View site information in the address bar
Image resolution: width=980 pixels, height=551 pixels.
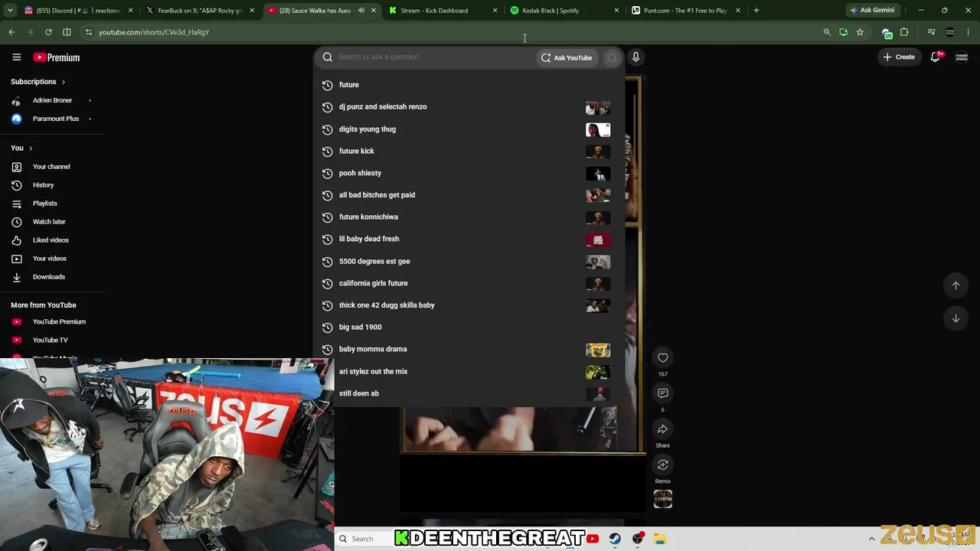[x=89, y=32]
